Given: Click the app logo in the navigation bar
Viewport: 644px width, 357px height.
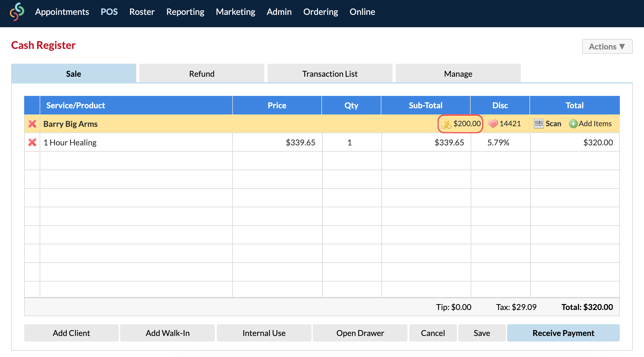Looking at the screenshot, I should pyautogui.click(x=17, y=12).
